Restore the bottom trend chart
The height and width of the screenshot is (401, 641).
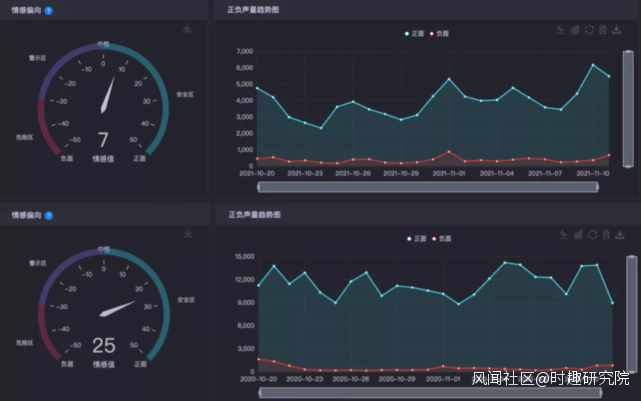(x=592, y=235)
